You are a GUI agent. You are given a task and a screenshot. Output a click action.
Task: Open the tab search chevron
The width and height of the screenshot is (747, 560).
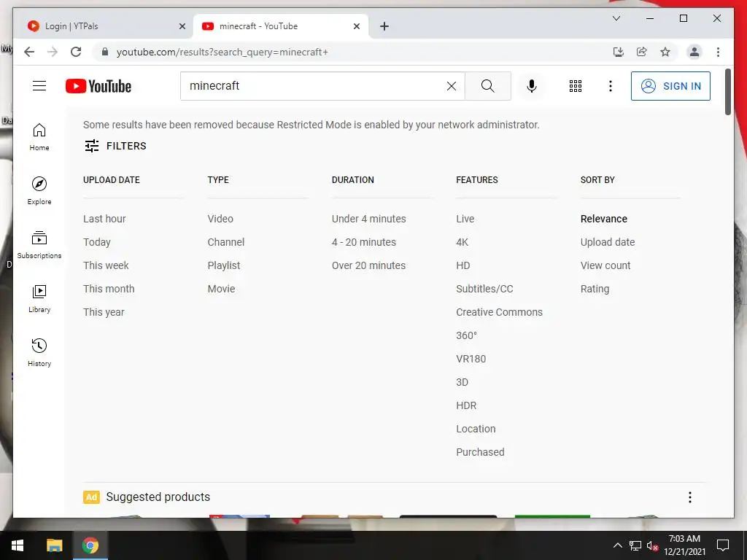[x=616, y=18]
